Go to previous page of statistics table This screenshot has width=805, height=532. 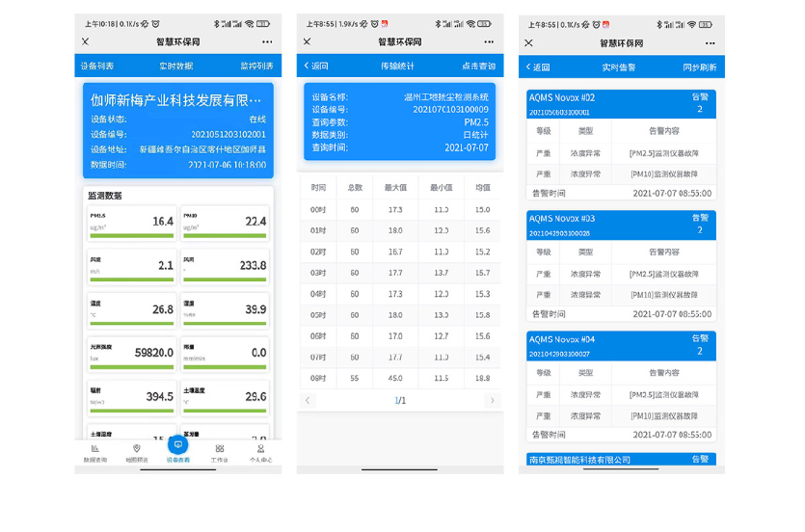coord(308,400)
